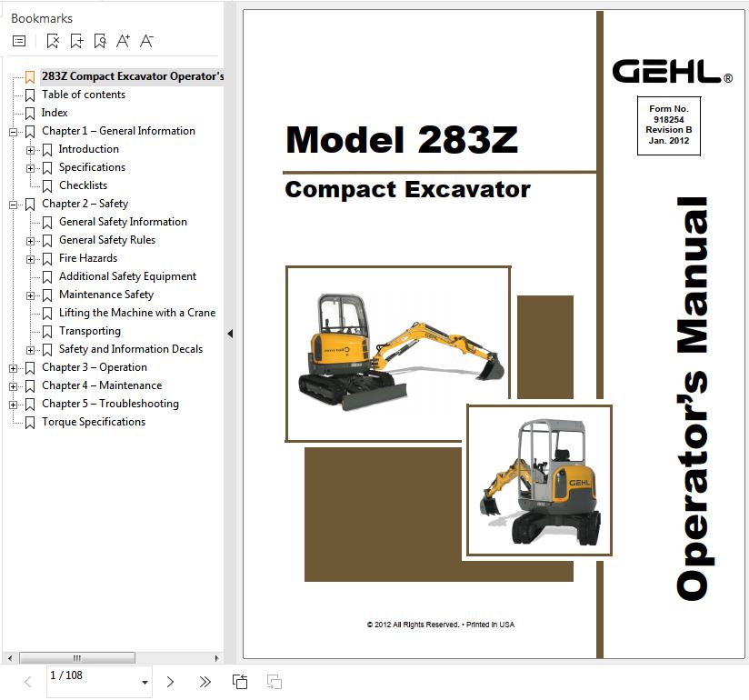This screenshot has width=749, height=700.
Task: Open the Introduction bookmark
Action: tap(89, 149)
